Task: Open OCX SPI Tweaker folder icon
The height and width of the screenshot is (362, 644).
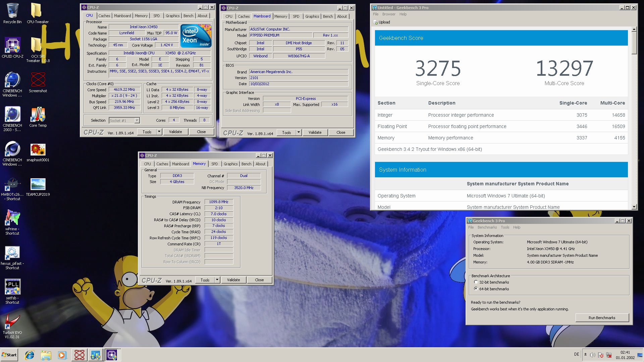Action: [38, 50]
